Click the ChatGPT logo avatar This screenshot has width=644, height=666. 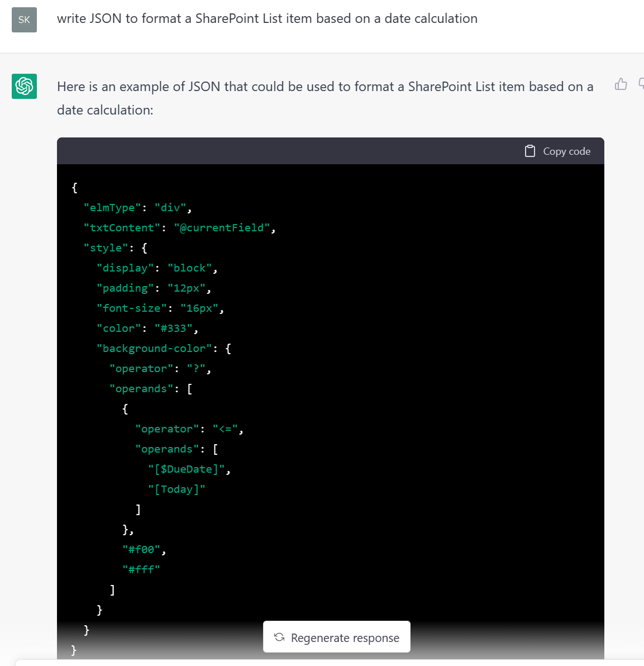click(24, 86)
